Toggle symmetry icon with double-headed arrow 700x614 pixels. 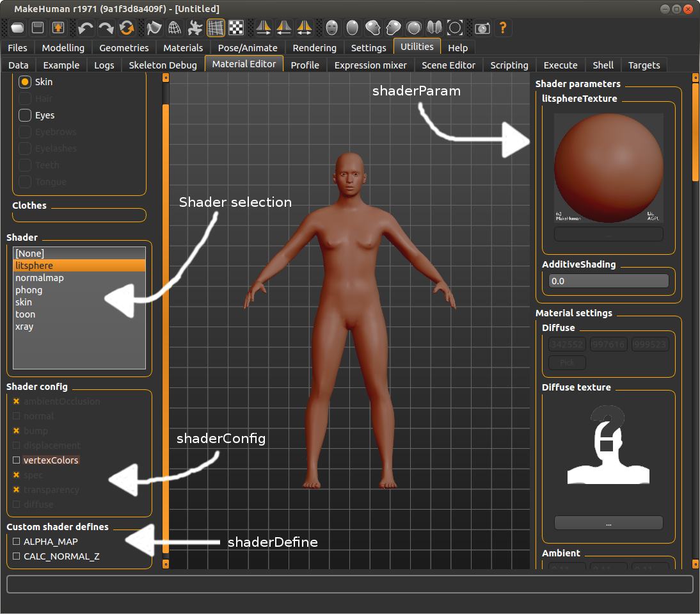305,28
